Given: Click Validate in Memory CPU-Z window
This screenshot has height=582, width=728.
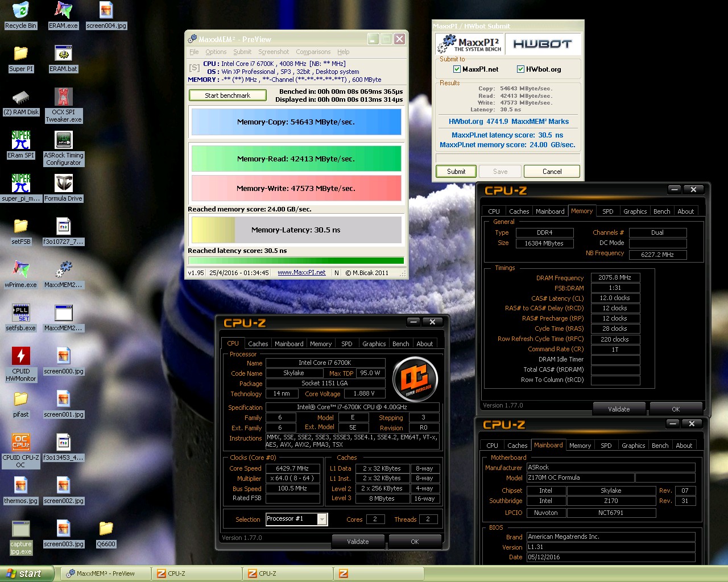Looking at the screenshot, I should click(x=619, y=409).
